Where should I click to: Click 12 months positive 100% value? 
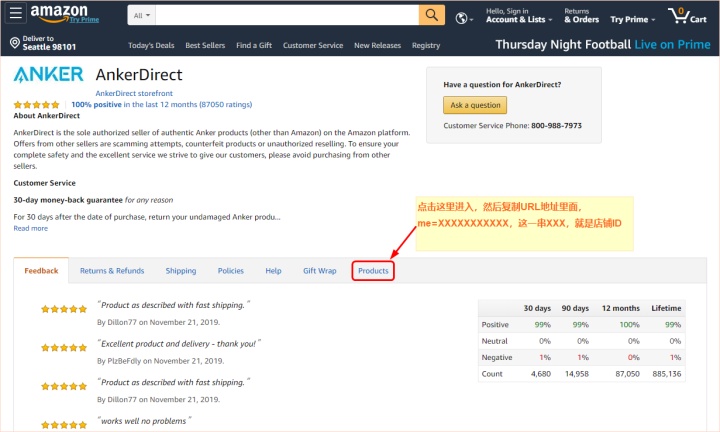tap(629, 325)
